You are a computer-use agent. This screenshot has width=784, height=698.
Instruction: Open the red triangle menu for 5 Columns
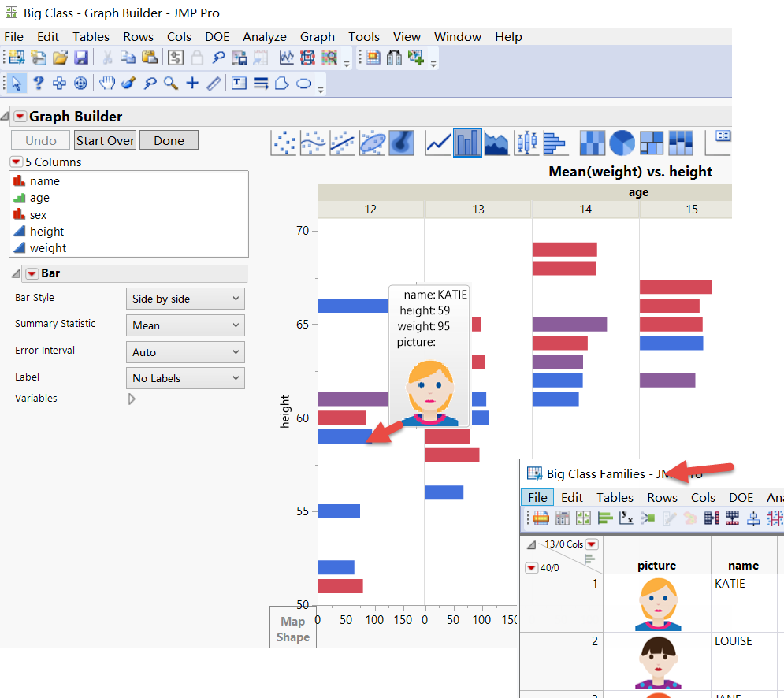[x=16, y=162]
